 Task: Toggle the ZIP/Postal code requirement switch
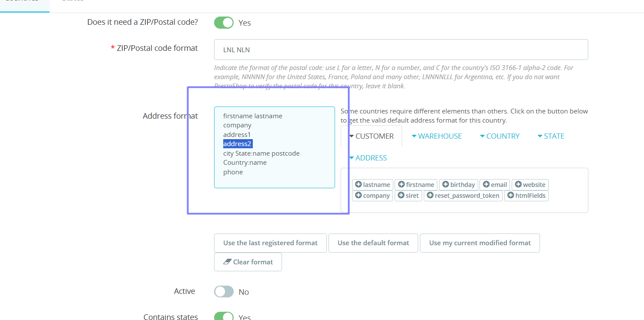tap(224, 23)
